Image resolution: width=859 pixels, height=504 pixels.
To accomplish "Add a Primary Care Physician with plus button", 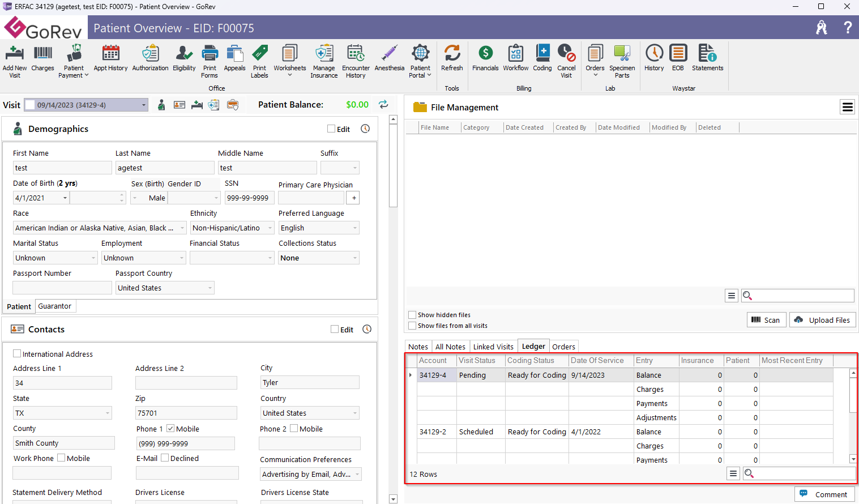I will pyautogui.click(x=354, y=198).
